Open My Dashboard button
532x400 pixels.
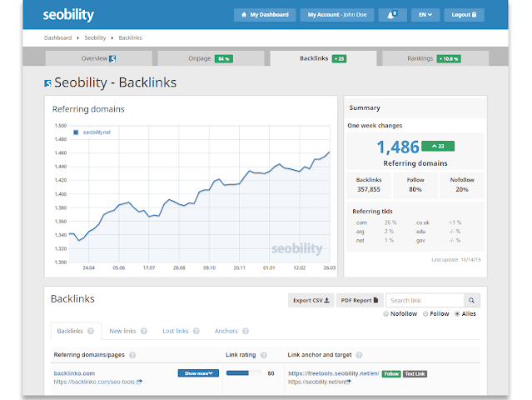pos(265,15)
